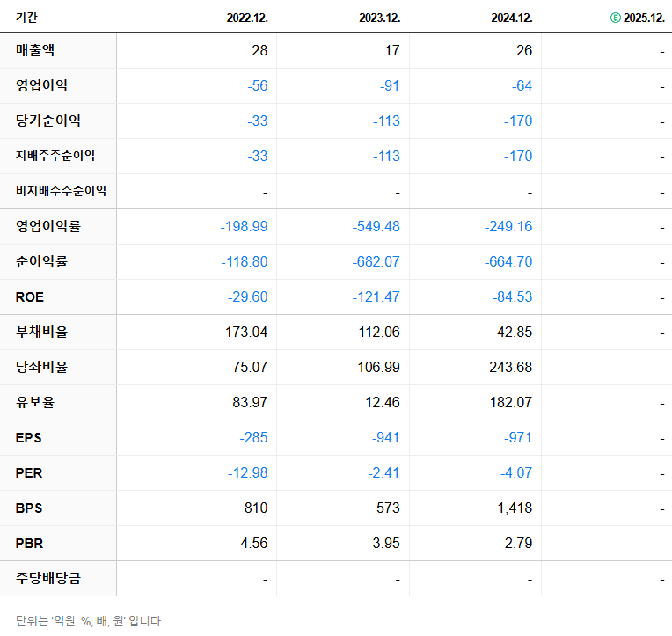Image resolution: width=672 pixels, height=636 pixels.
Task: Click 부채비율 value 173.04
Action: [x=246, y=332]
